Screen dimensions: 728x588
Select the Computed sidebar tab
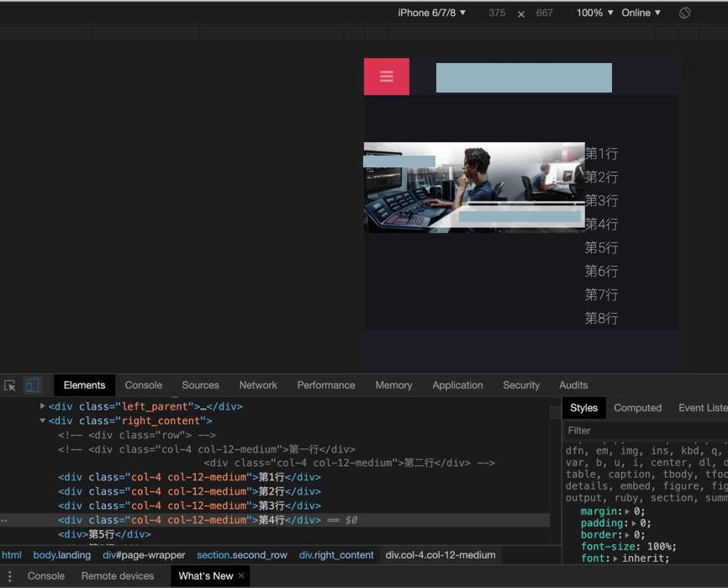[637, 408]
